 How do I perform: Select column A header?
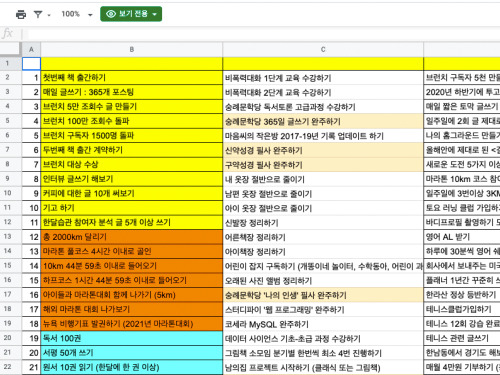point(31,49)
